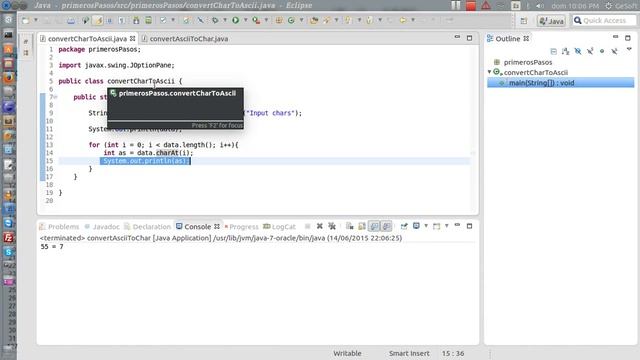Open the LogCat tab
Image resolution: width=640 pixels, height=360 pixels.
(x=280, y=227)
